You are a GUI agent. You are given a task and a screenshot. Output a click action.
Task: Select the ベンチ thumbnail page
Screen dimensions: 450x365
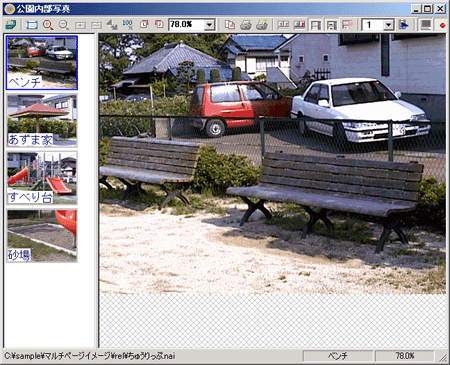pyautogui.click(x=42, y=63)
